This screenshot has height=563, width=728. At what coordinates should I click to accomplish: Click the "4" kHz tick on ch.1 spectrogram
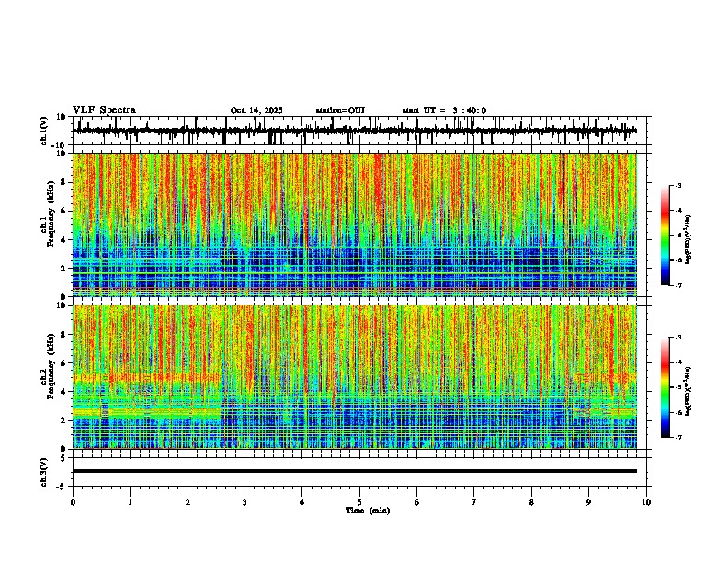63,240
